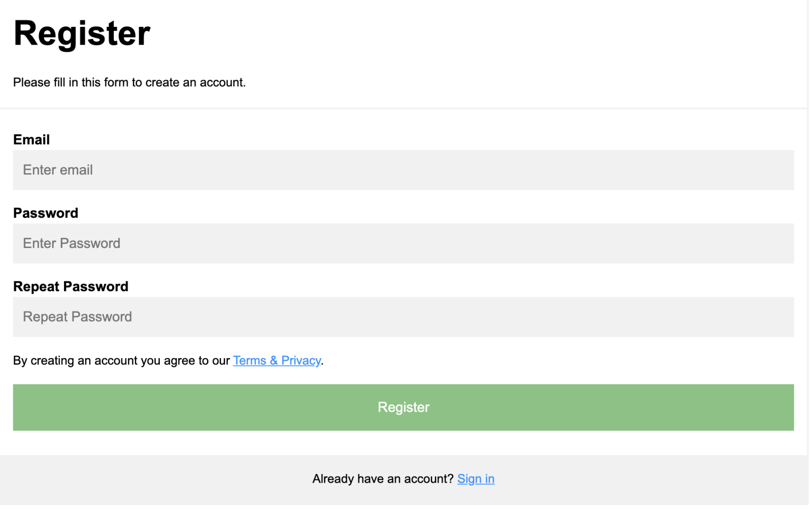Click the horizontal divider below the intro text
Viewport: 812px width, 509px height.
(x=403, y=108)
